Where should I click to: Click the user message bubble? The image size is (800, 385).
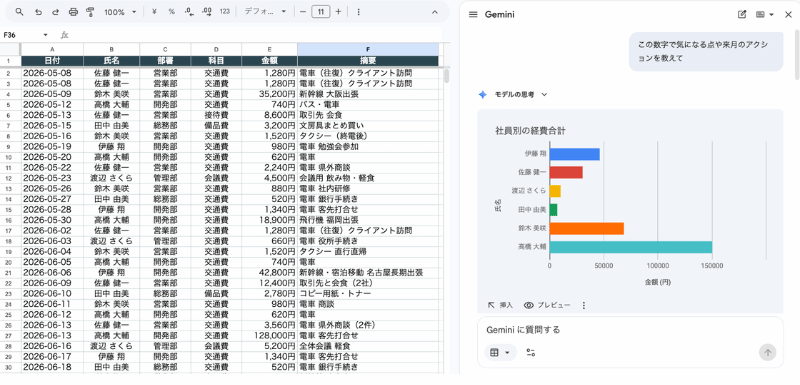706,52
